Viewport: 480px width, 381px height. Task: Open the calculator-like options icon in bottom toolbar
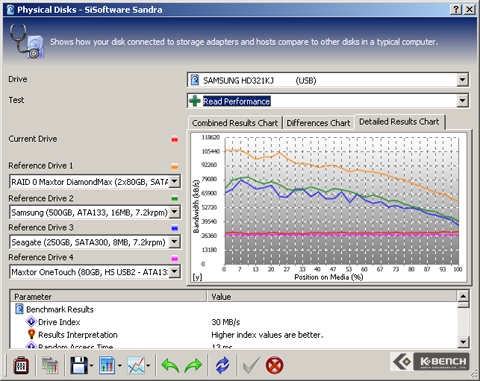tap(21, 365)
